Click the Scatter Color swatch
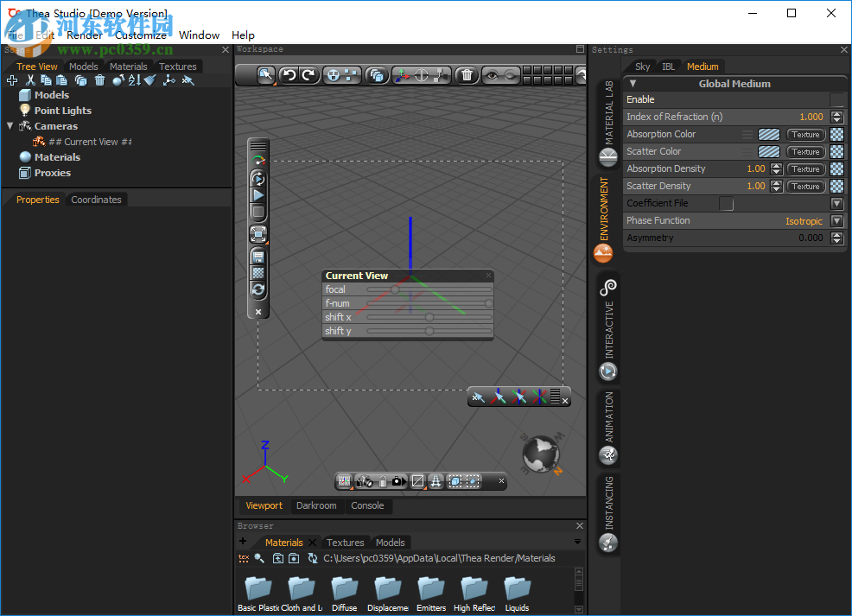The width and height of the screenshot is (852, 616). click(x=768, y=151)
